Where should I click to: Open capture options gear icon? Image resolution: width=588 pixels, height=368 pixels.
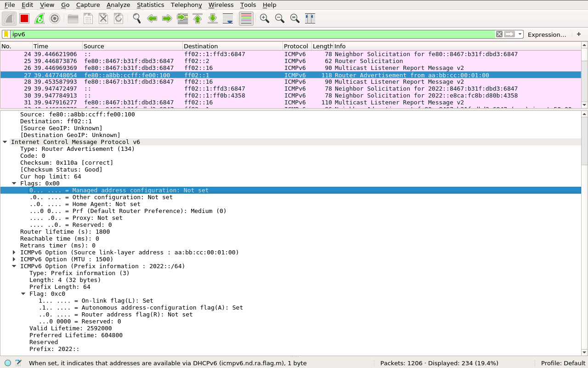click(x=55, y=18)
